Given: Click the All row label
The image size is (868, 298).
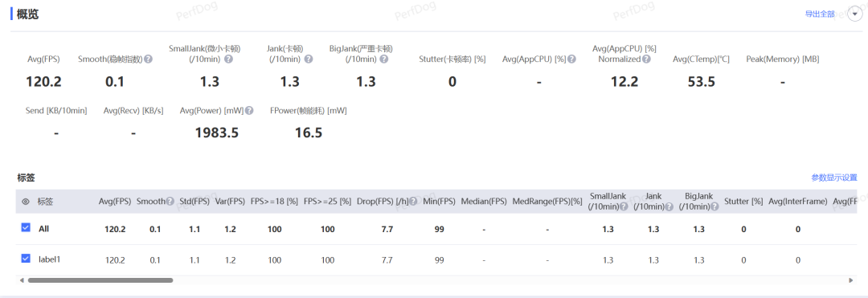Looking at the screenshot, I should [43, 228].
